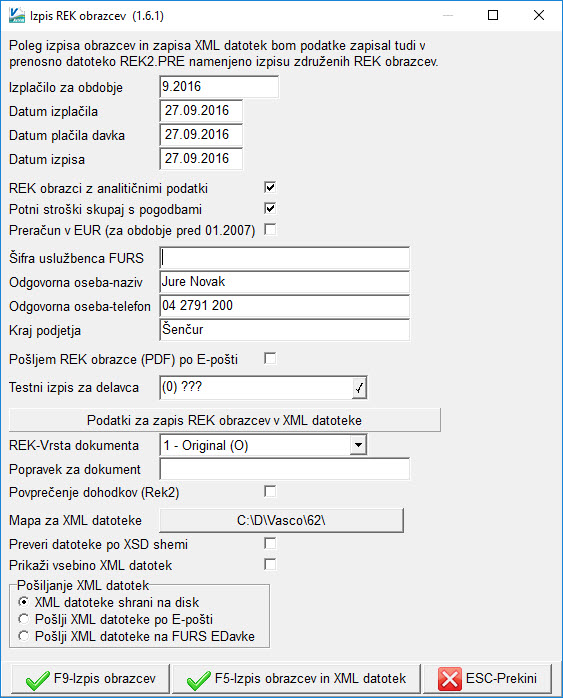
Task: Click the Izplačilo za obdobje field
Action: (x=219, y=87)
